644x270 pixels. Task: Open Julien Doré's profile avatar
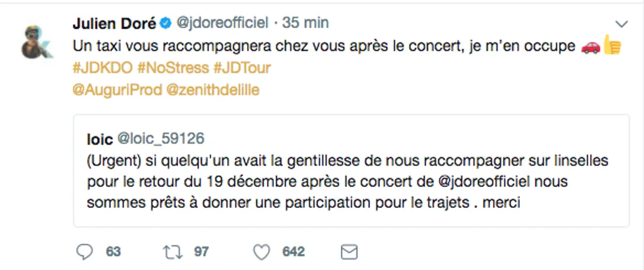pos(37,42)
